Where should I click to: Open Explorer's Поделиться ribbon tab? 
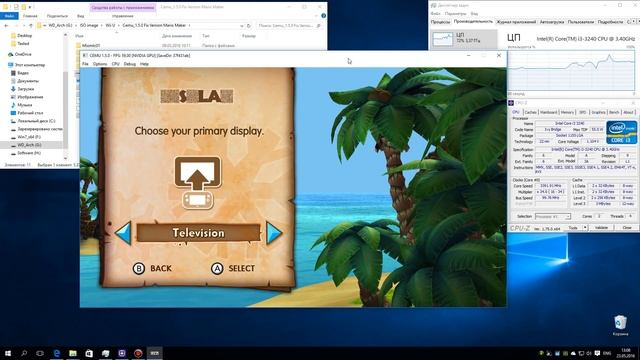point(57,16)
